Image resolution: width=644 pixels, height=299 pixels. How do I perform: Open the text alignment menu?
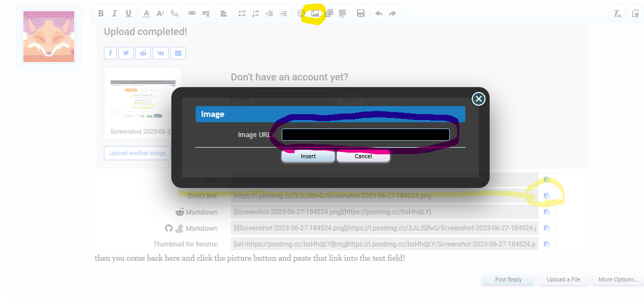(x=224, y=13)
